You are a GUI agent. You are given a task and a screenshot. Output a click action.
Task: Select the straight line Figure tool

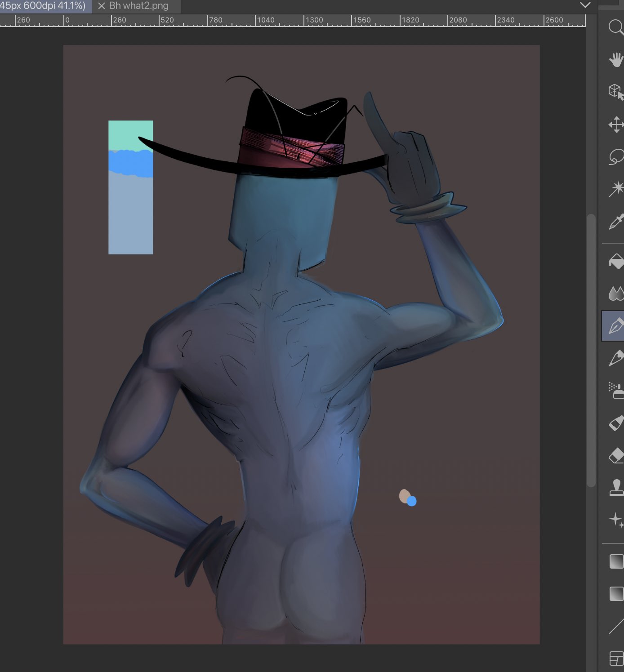615,626
